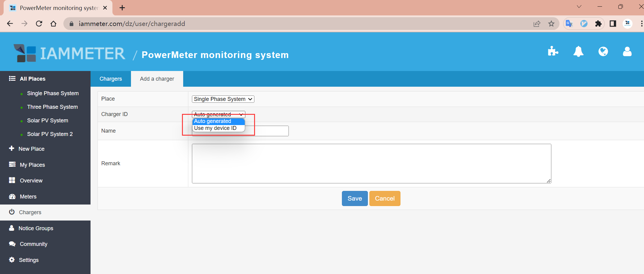Click the puzzle piece icon in header

click(x=553, y=51)
